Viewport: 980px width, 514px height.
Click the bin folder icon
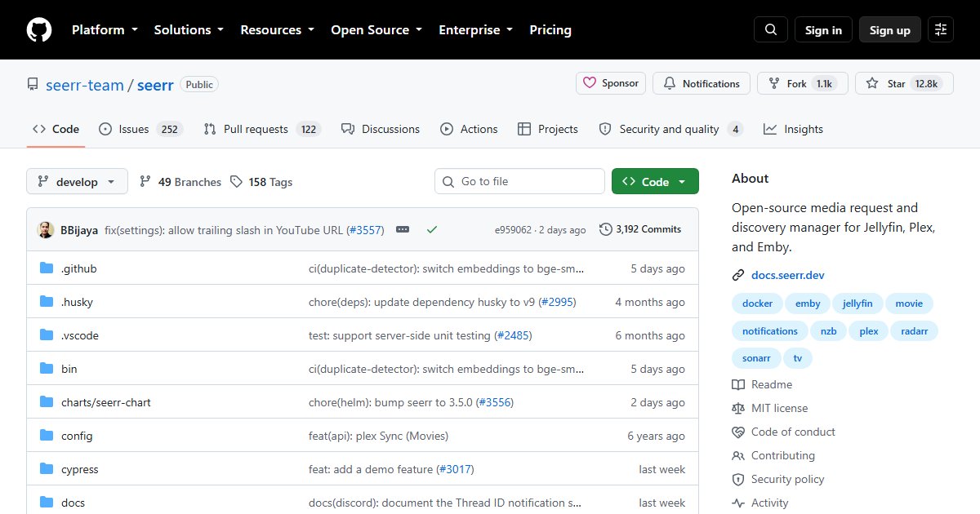click(47, 369)
